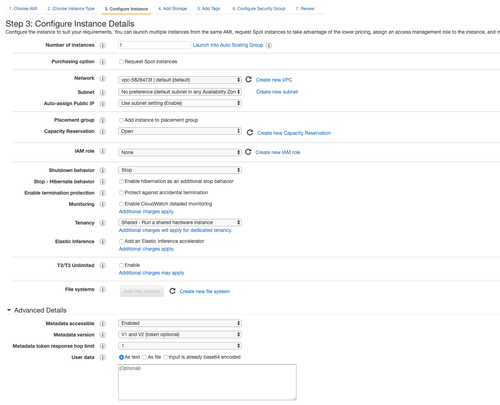Open the Subnet dropdown
Viewport: 500px width, 405px height.
point(180,92)
